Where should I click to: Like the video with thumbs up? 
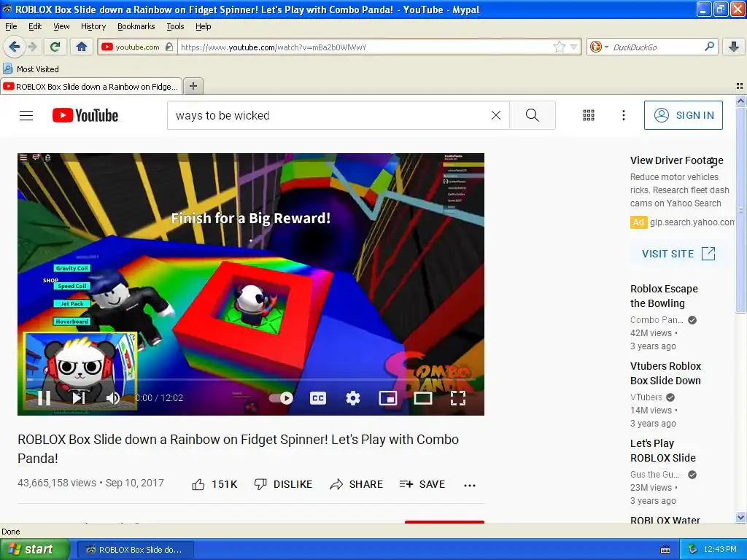[x=214, y=484]
